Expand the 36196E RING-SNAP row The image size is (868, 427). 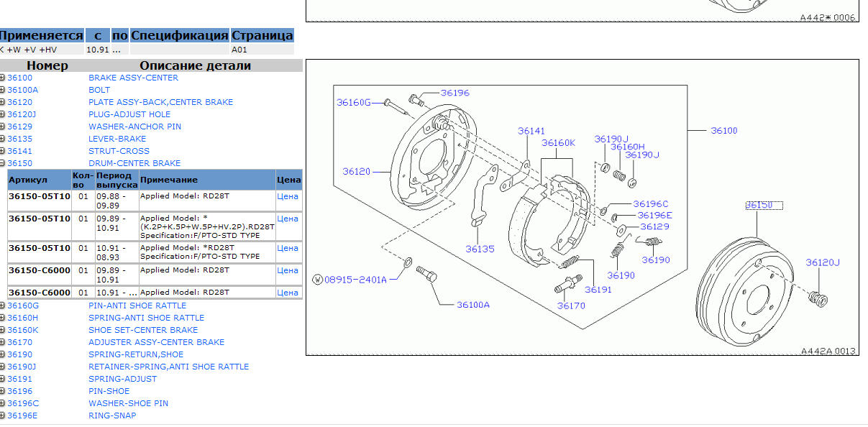point(3,415)
